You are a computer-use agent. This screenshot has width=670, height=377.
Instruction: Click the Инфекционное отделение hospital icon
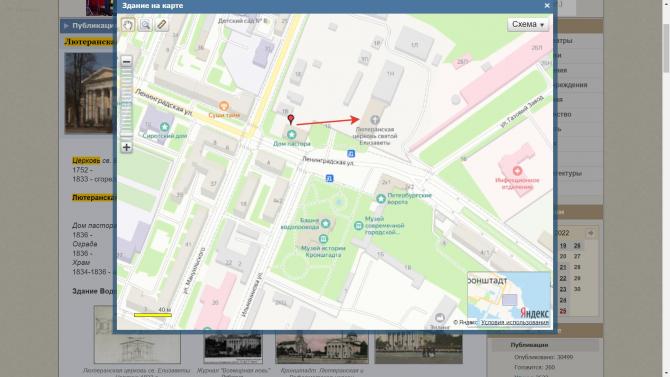point(517,171)
